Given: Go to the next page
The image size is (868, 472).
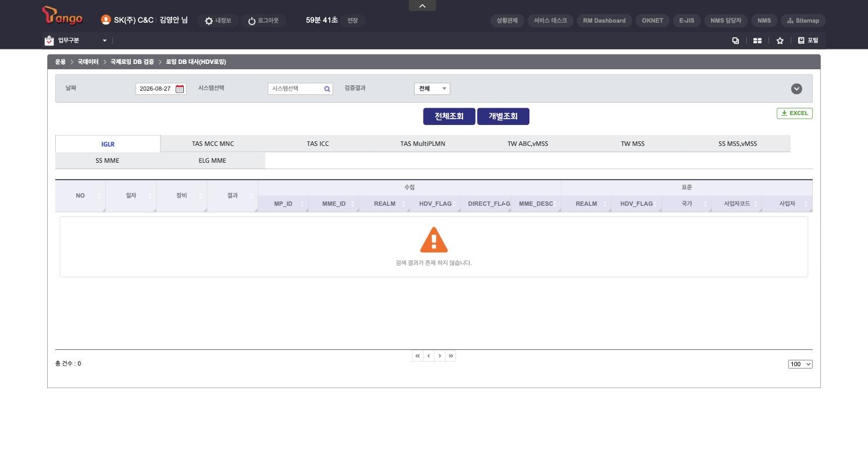Looking at the screenshot, I should click(440, 356).
